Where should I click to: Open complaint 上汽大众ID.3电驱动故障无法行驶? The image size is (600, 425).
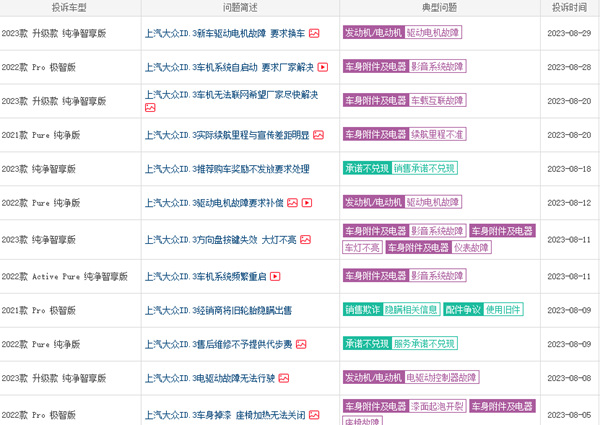(210, 378)
